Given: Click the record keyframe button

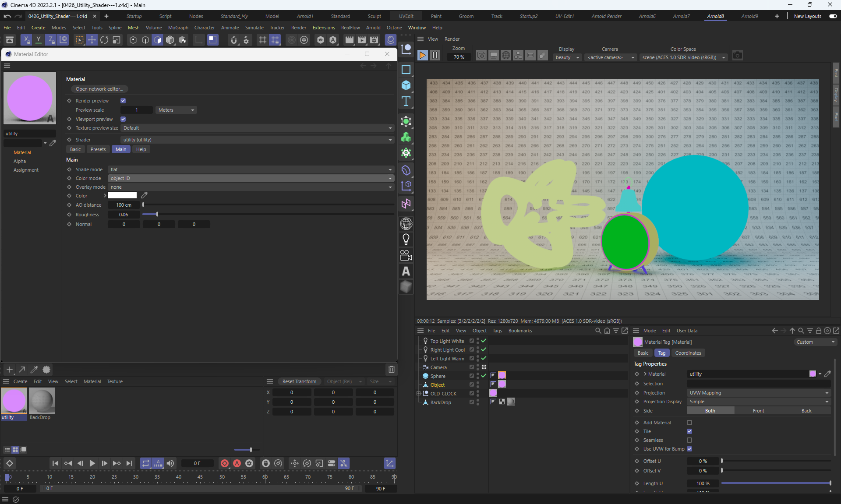Looking at the screenshot, I should tap(225, 463).
